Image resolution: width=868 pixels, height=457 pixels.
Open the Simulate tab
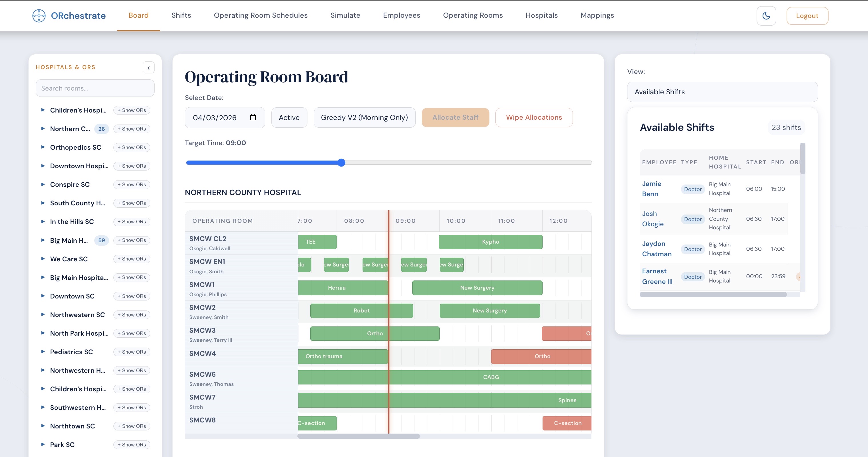[x=345, y=15]
